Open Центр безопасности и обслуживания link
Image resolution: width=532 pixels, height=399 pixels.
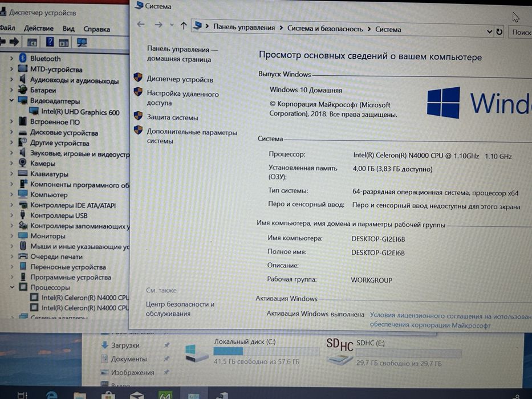point(180,309)
